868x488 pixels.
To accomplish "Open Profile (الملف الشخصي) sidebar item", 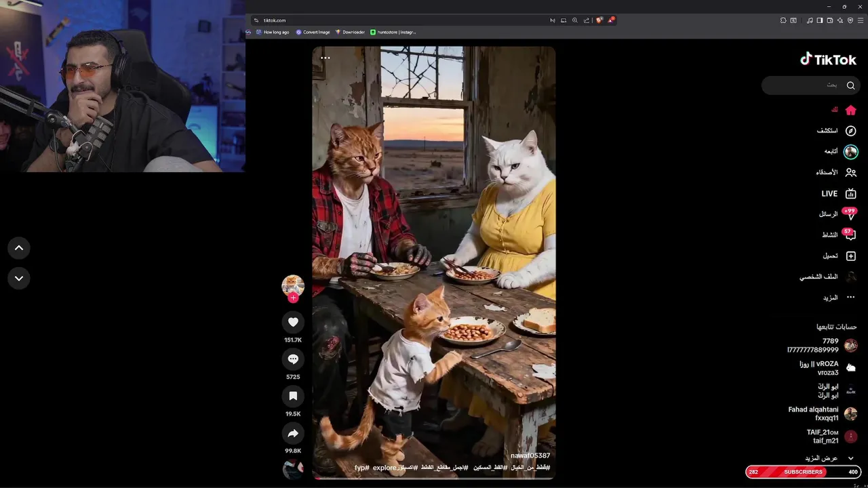I will (828, 277).
